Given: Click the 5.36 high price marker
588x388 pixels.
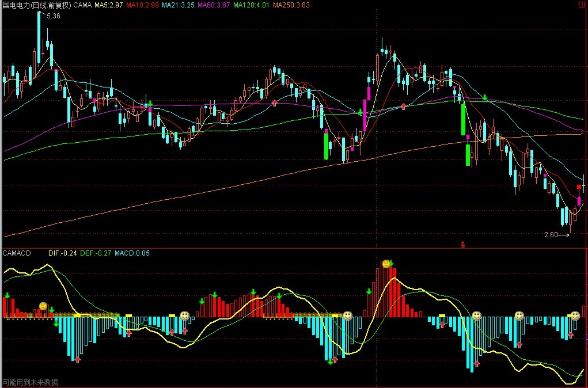Looking at the screenshot, I should [53, 16].
